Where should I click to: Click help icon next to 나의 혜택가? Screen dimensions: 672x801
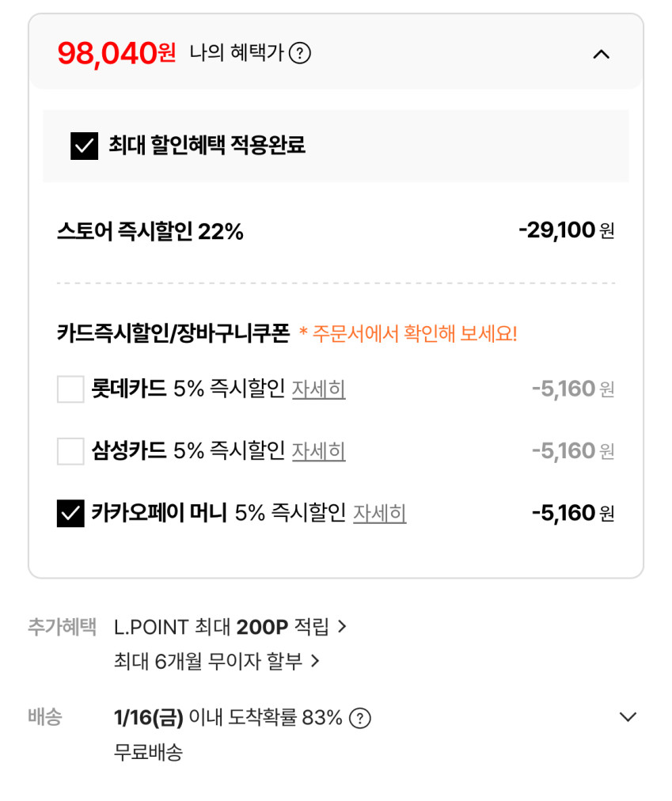pos(299,54)
